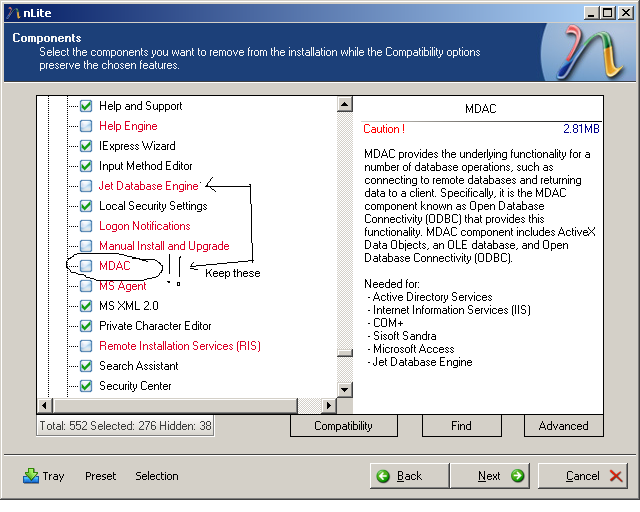Screen dimensions: 640x512
Task: Select the Help Engine tree item
Action: click(x=128, y=126)
